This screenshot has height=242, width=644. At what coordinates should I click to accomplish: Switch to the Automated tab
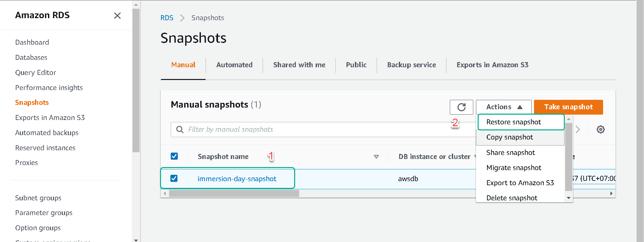pos(234,65)
